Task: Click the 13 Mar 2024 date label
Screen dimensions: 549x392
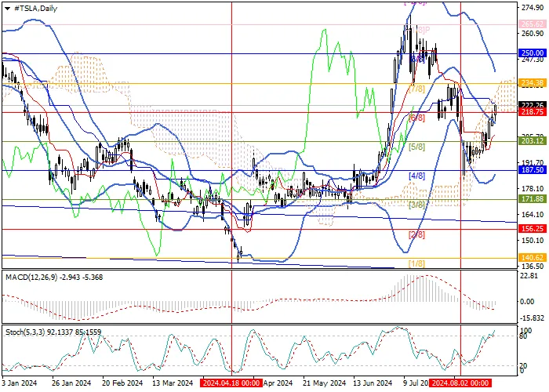Action: tap(173, 383)
